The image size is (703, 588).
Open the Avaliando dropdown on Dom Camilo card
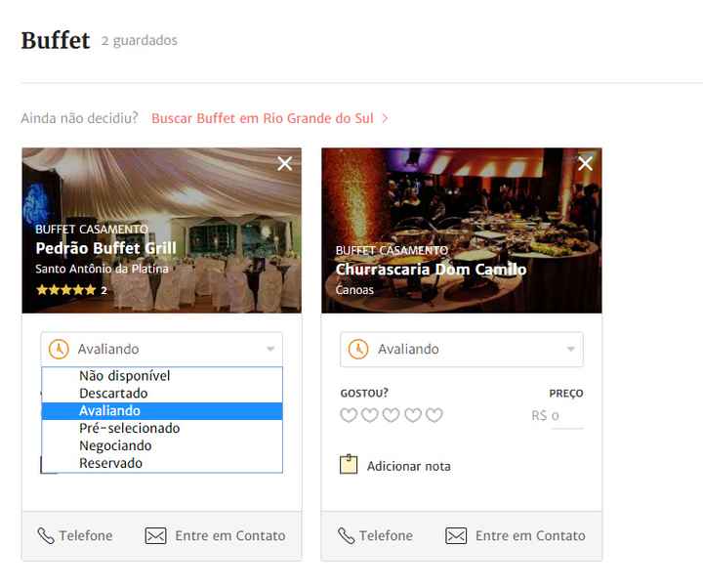coord(462,350)
